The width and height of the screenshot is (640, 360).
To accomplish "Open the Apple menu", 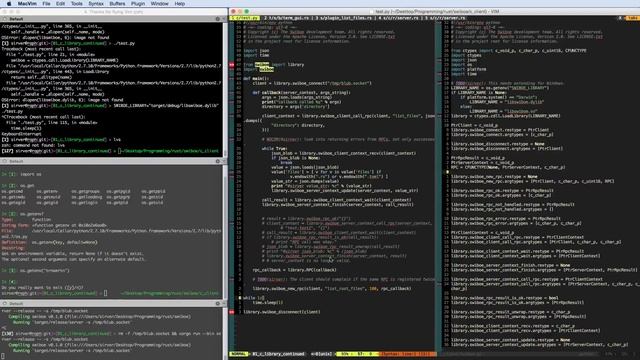I will 9,4.
